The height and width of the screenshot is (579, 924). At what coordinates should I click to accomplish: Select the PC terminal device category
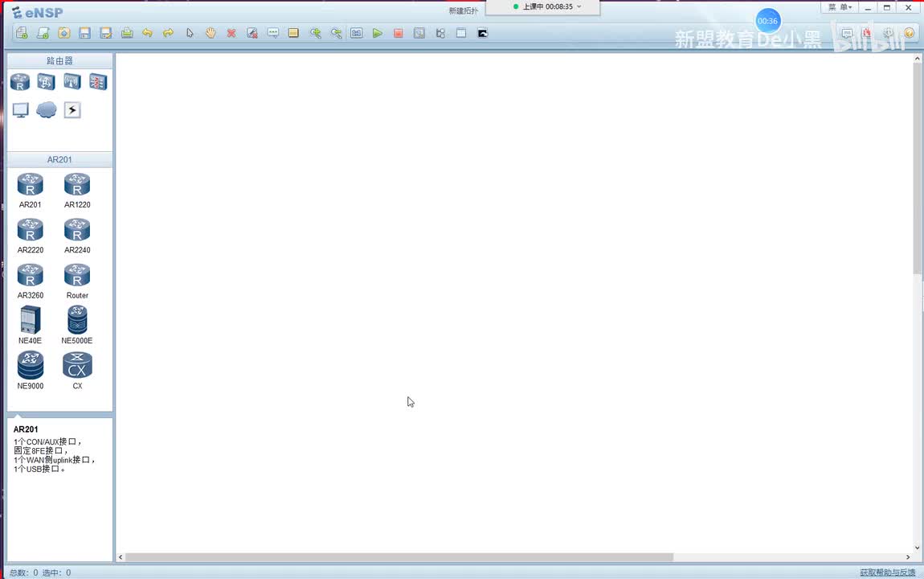point(20,109)
